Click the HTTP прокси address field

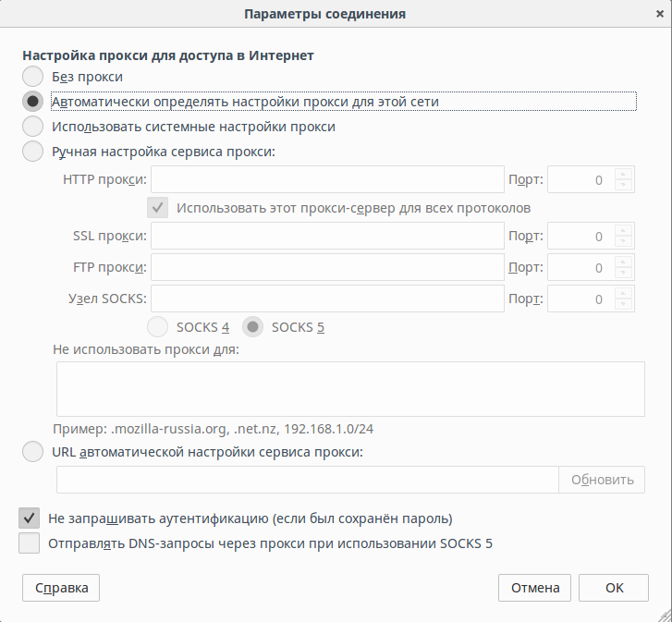[327, 179]
